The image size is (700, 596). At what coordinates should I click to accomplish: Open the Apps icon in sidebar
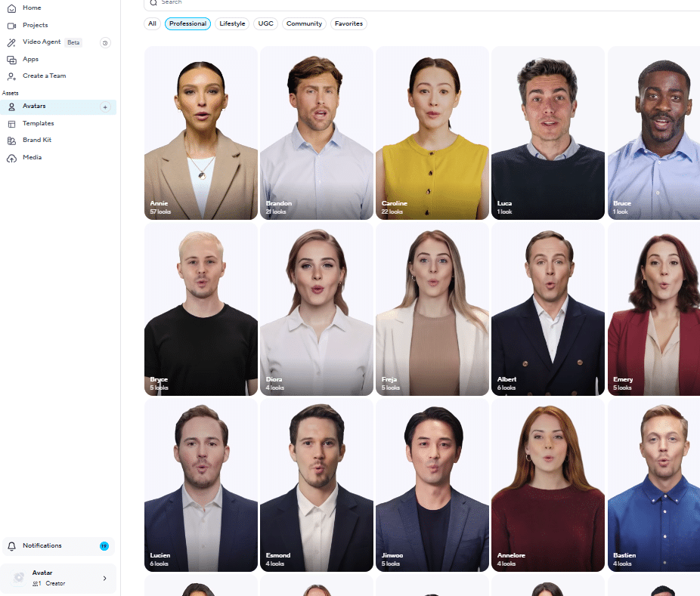(11, 59)
